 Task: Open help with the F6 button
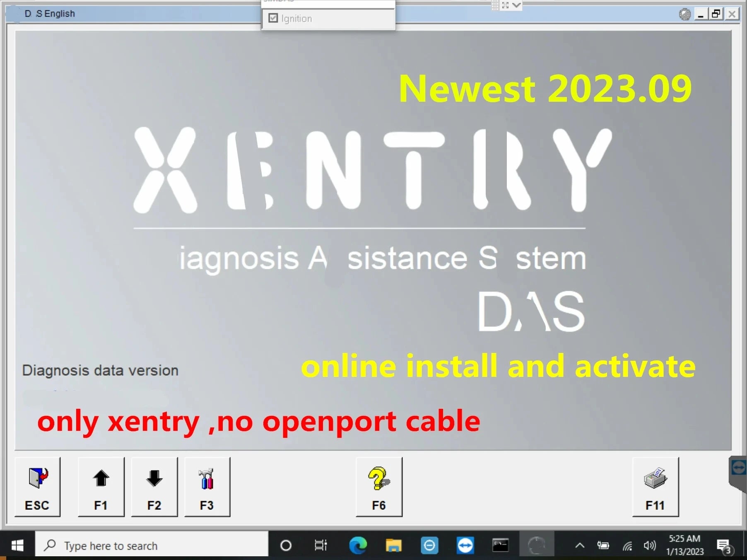click(x=378, y=487)
